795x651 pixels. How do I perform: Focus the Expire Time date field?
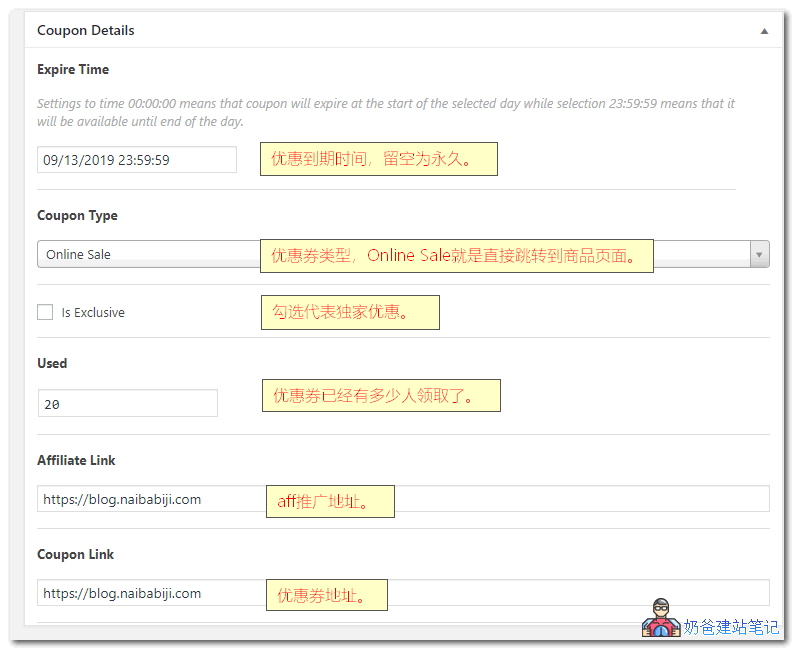pos(137,160)
